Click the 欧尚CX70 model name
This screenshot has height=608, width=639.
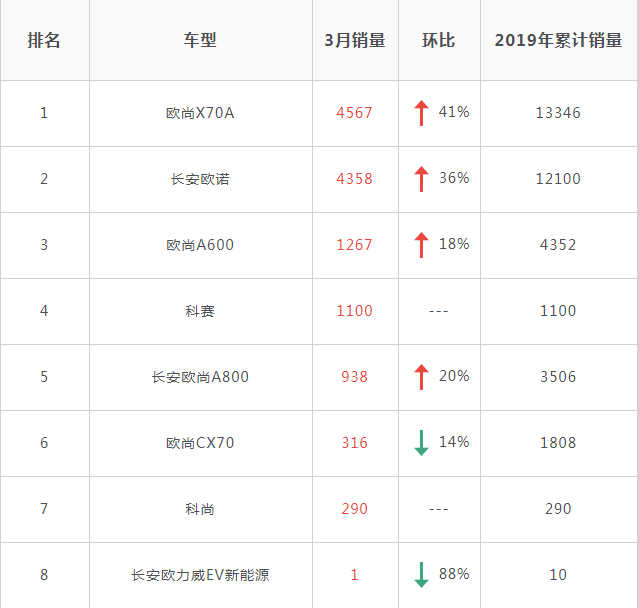pos(200,443)
